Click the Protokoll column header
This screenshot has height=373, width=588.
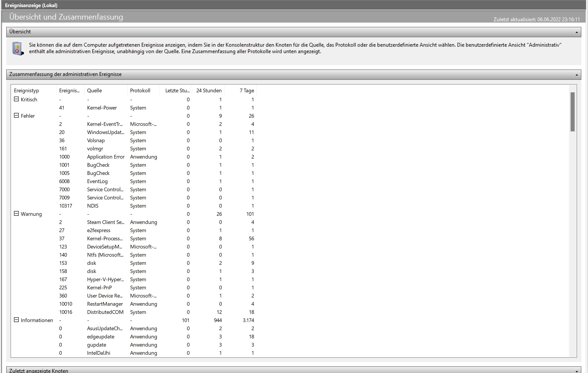(x=140, y=91)
